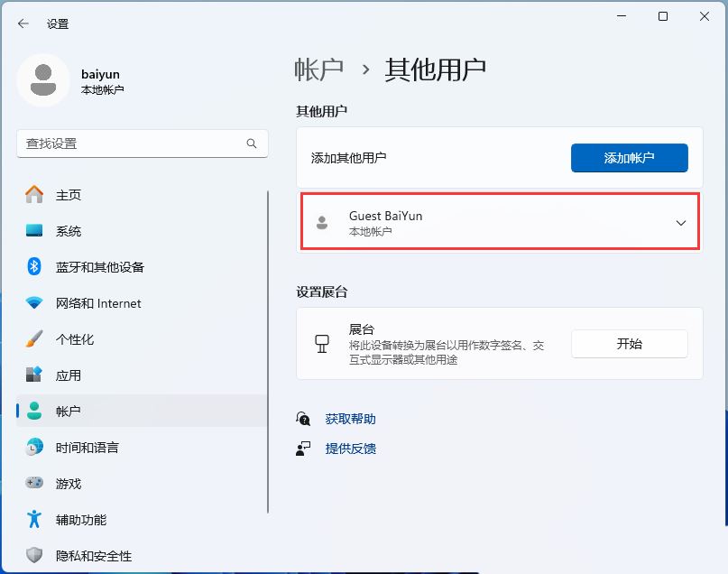
Task: Click the gamepad icon for 游戏
Action: point(34,483)
